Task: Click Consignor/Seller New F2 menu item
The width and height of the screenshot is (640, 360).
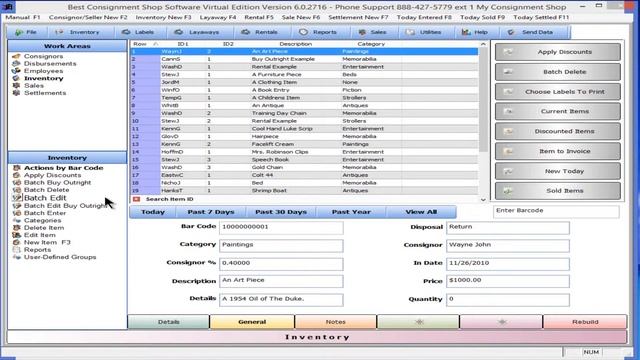Action: [88, 18]
